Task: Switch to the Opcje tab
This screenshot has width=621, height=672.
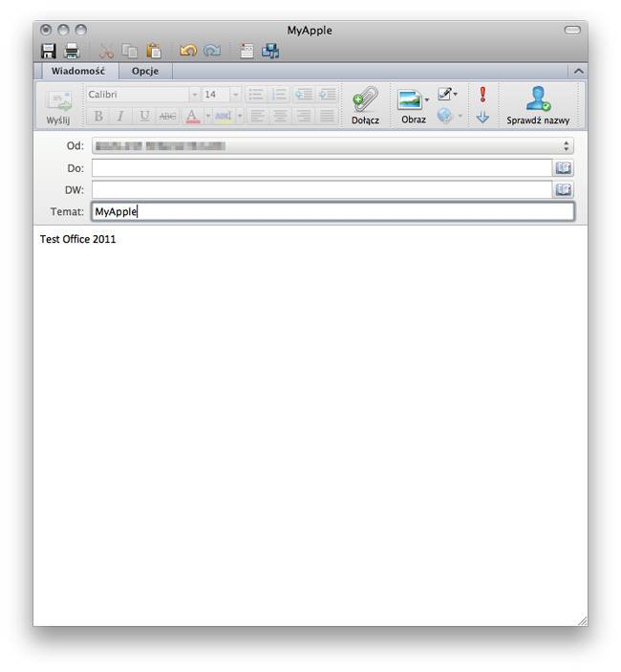Action: 145,71
